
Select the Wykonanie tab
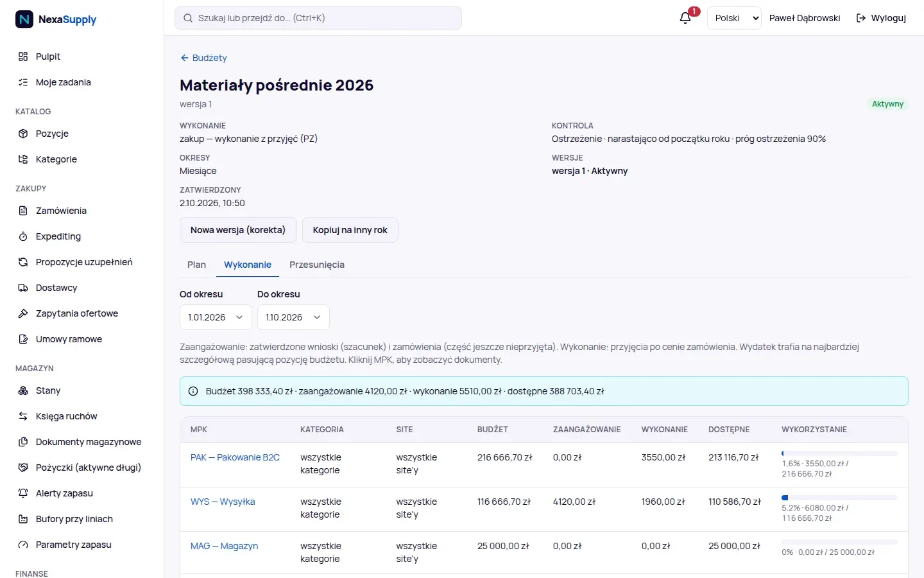[x=248, y=265]
